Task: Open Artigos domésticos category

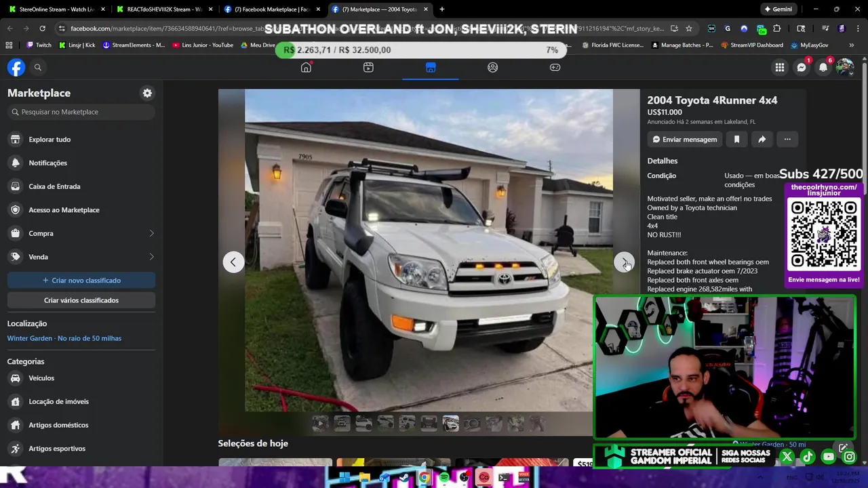Action: point(81,425)
